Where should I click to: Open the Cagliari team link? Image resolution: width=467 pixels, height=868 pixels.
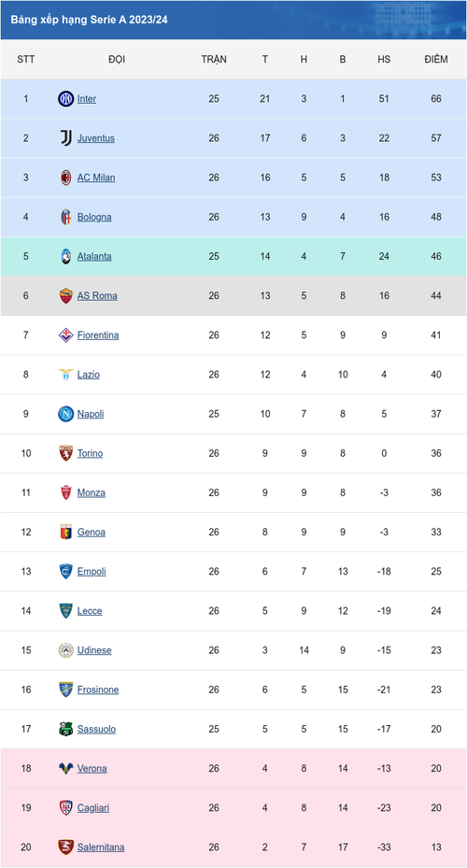93,807
